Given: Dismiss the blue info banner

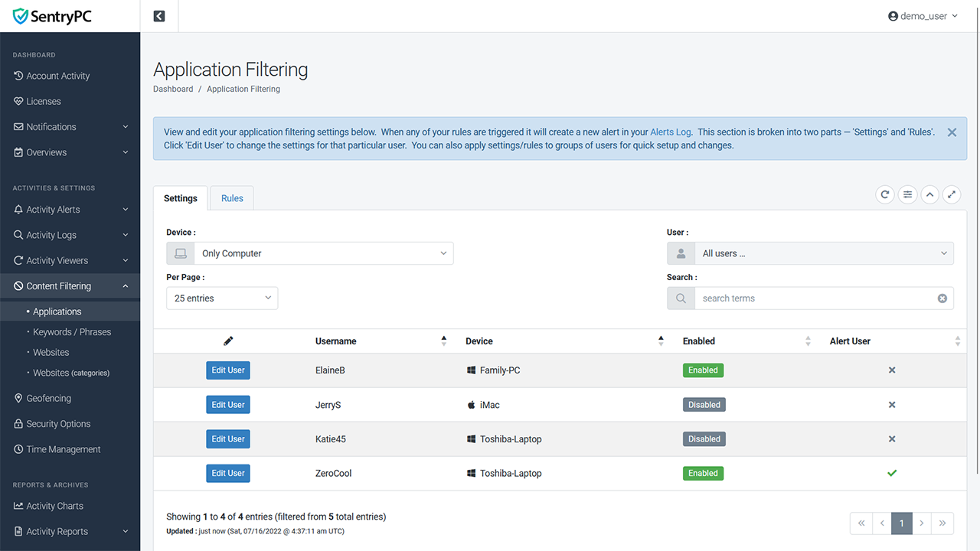Looking at the screenshot, I should click(x=952, y=132).
